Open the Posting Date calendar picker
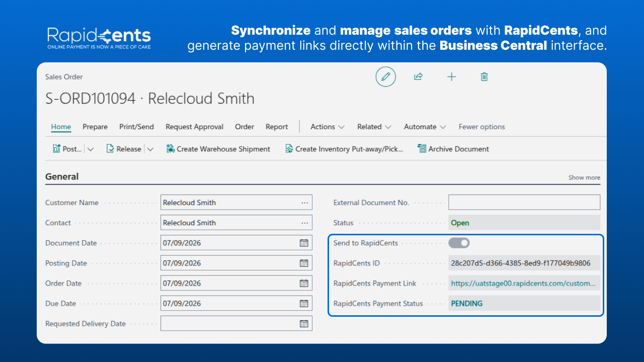Viewport: 644px width, 362px height. pos(304,263)
